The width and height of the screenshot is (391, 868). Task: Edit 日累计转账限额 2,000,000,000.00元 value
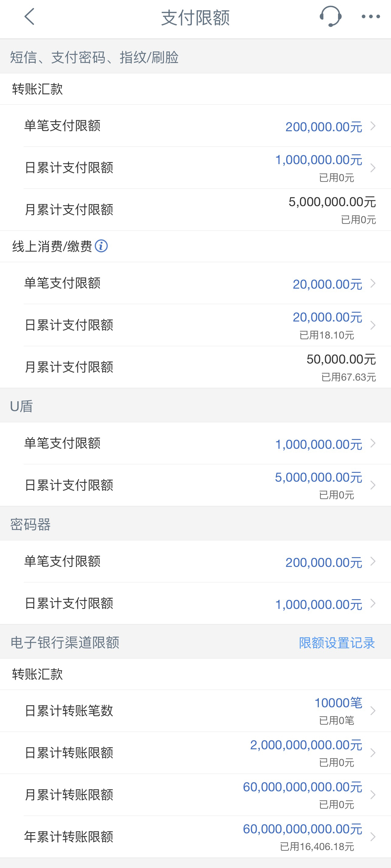[306, 745]
